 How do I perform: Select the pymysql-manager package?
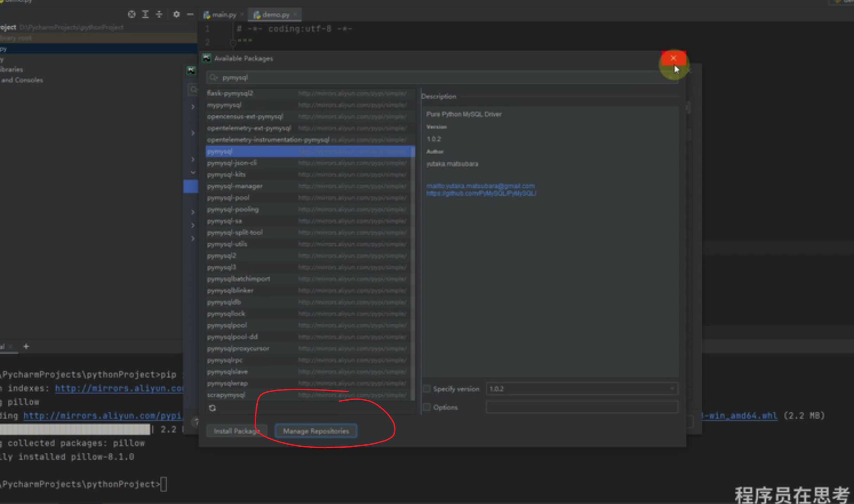point(308,186)
